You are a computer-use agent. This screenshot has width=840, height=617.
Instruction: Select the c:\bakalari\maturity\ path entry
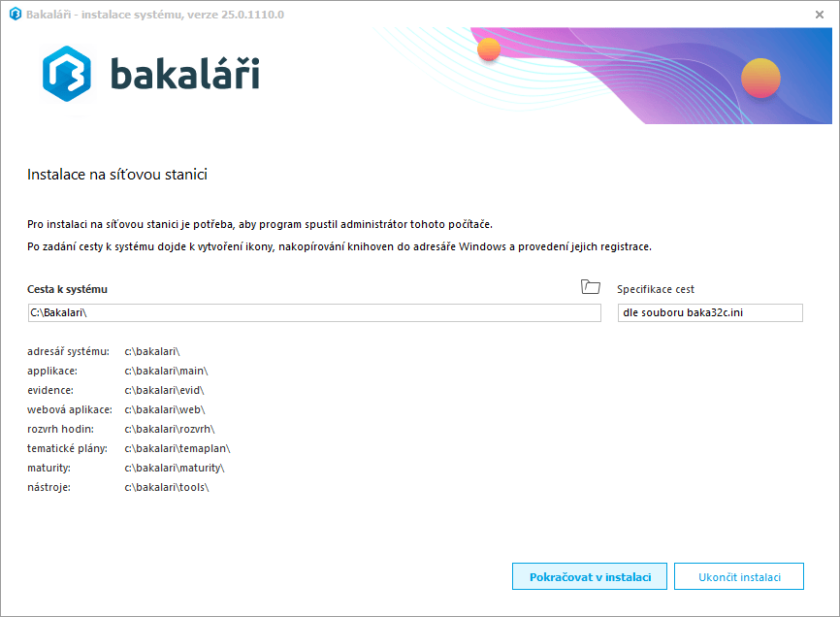pos(174,468)
